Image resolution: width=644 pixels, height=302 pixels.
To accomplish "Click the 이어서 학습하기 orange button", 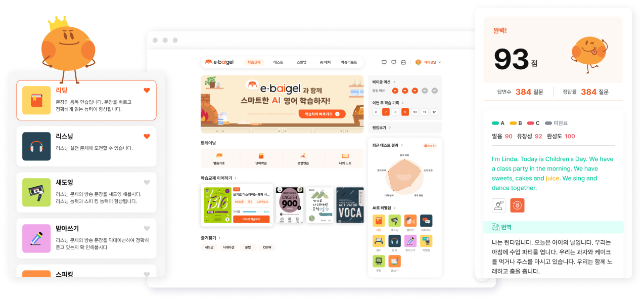I will click(x=251, y=219).
